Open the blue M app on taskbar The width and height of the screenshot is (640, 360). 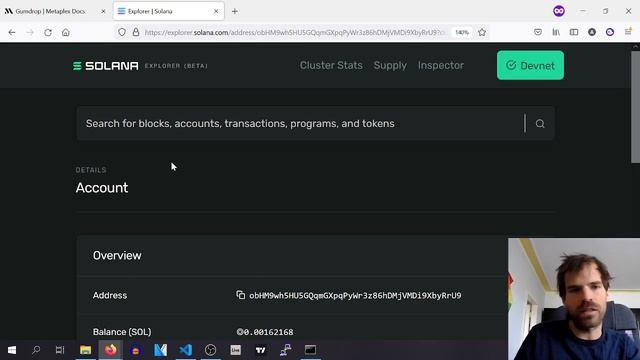coord(160,350)
